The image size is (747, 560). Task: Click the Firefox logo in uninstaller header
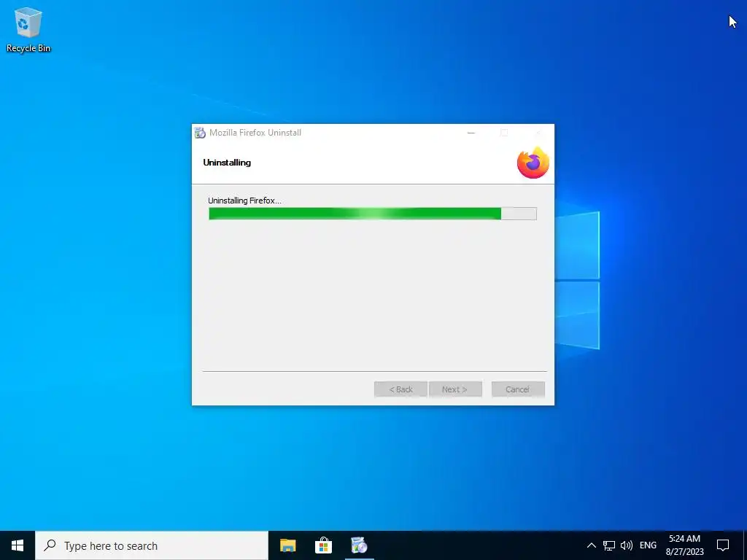(533, 163)
